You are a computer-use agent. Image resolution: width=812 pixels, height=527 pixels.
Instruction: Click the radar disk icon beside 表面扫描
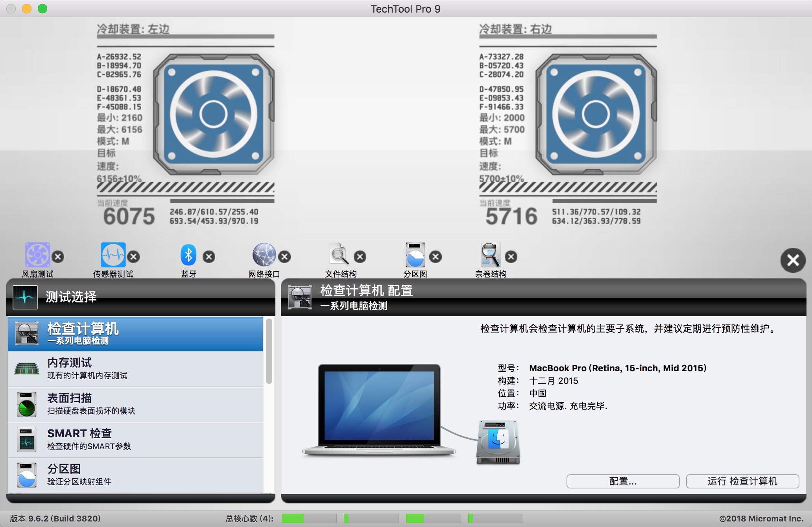(x=27, y=404)
